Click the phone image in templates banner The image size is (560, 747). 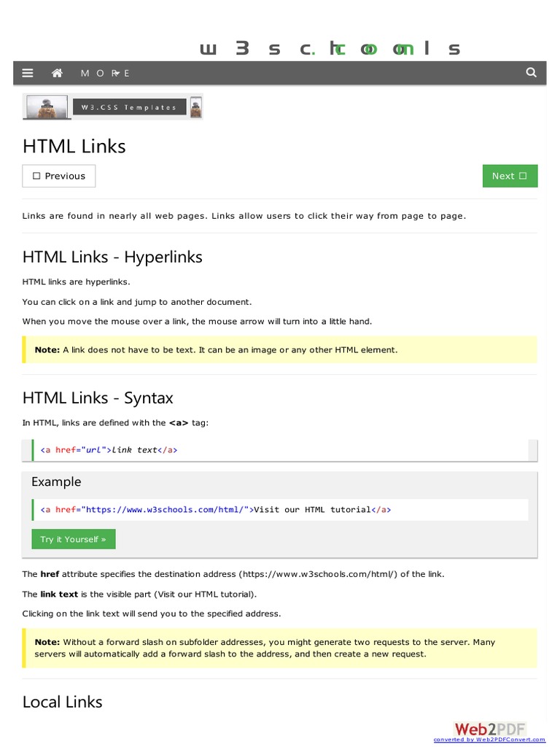(x=195, y=108)
